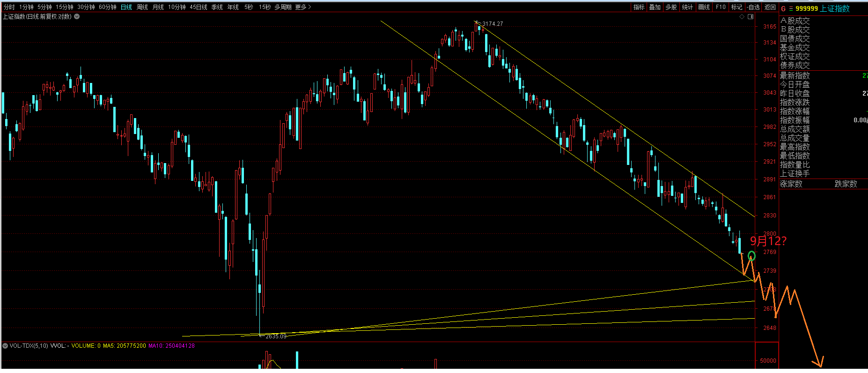Click the red G icon beside 999999
The height and width of the screenshot is (373, 868).
783,8
